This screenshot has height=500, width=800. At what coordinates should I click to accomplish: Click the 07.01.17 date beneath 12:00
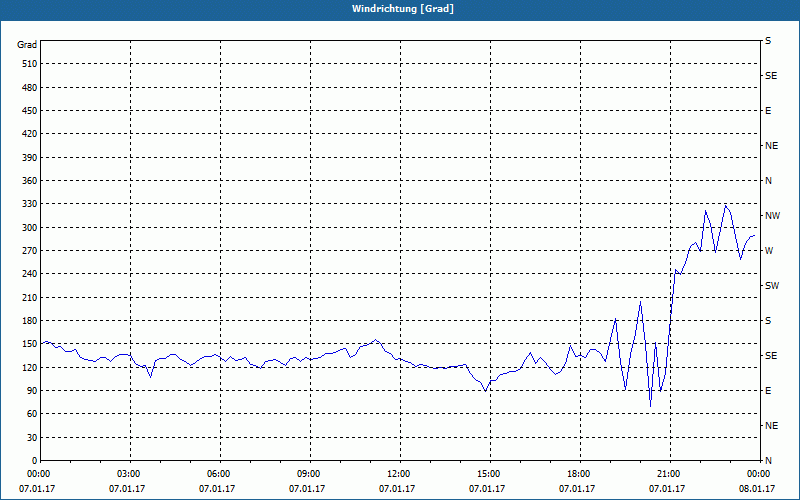click(396, 489)
